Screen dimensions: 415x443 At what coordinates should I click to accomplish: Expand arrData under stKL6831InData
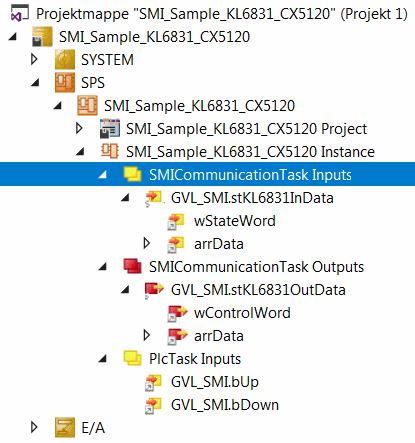click(146, 243)
